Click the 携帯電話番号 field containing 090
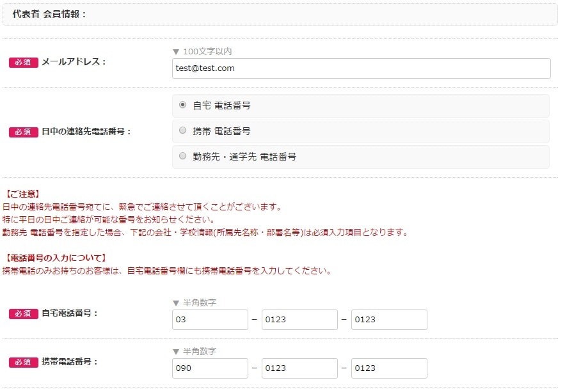The height and width of the screenshot is (392, 565). coord(210,368)
